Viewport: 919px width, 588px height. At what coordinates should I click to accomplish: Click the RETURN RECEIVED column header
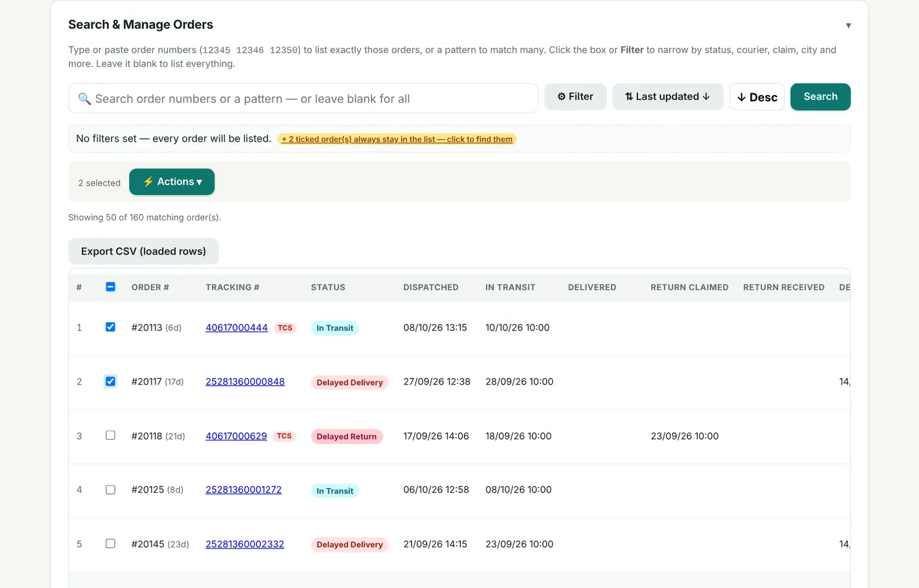coord(784,287)
